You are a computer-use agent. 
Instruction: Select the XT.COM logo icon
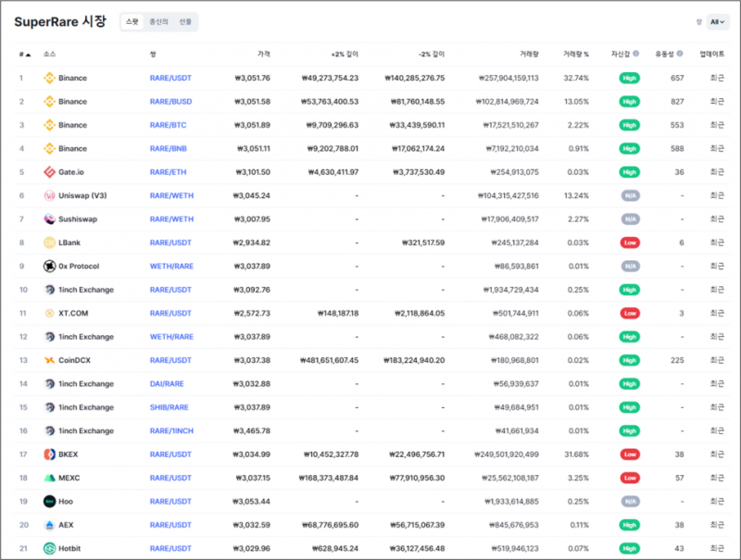tap(49, 313)
